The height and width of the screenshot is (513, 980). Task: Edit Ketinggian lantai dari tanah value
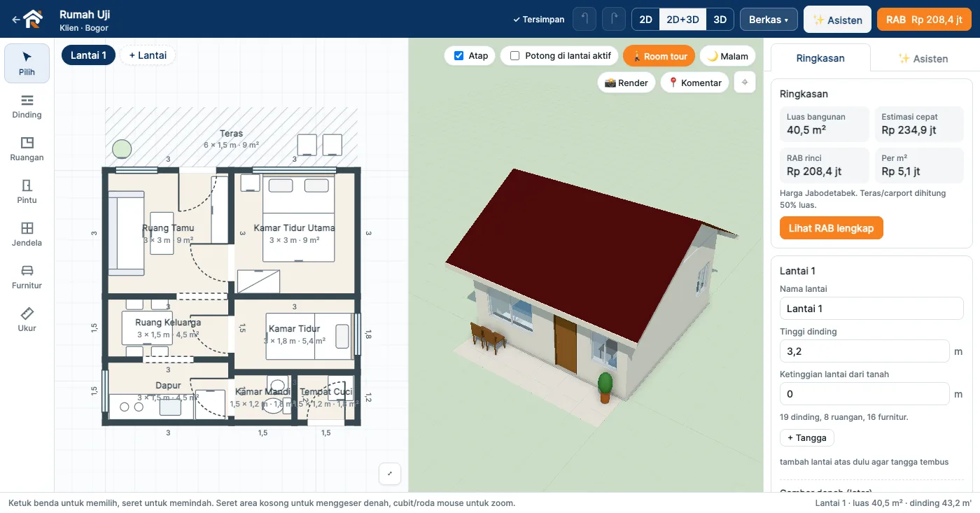[864, 394]
